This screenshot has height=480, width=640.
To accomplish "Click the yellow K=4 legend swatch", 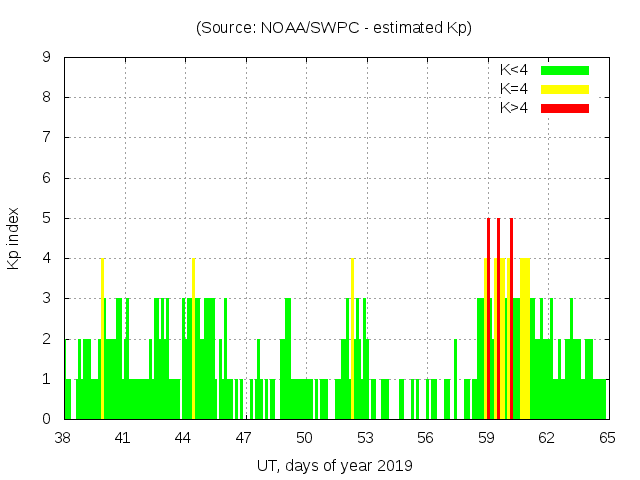I will click(x=565, y=89).
